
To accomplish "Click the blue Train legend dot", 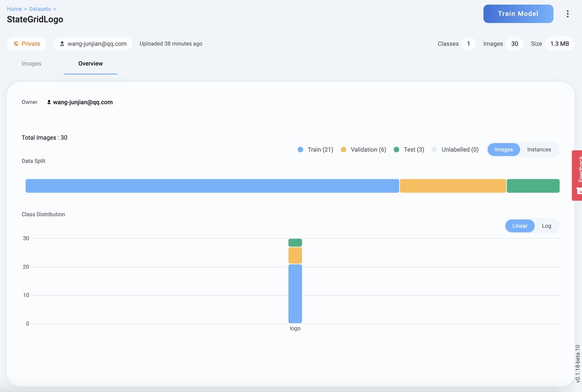I will [300, 150].
